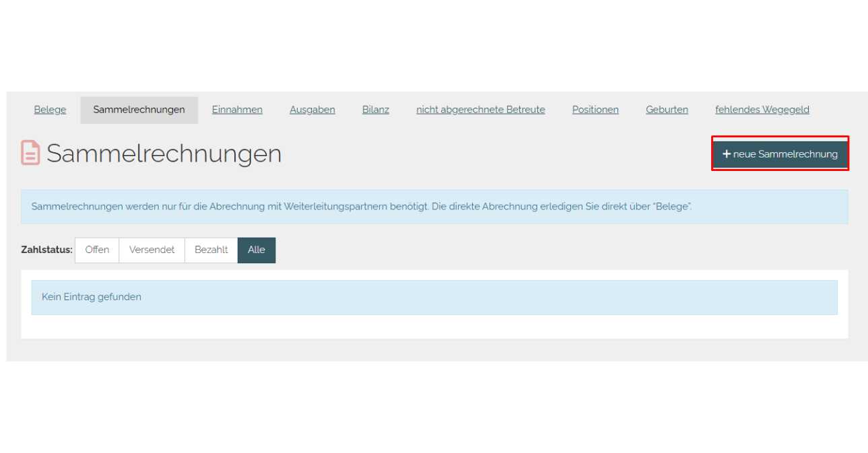Viewport: 868px width, 453px height.
Task: View the fehlendes Wegegeld tab
Action: click(x=762, y=110)
